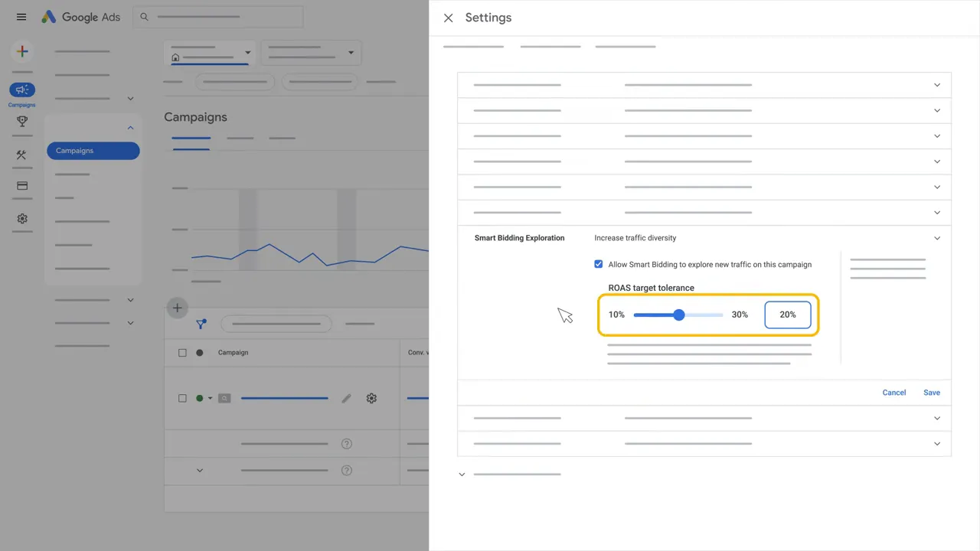Open the Tools wrench icon
The height and width of the screenshot is (551, 980).
(x=21, y=155)
